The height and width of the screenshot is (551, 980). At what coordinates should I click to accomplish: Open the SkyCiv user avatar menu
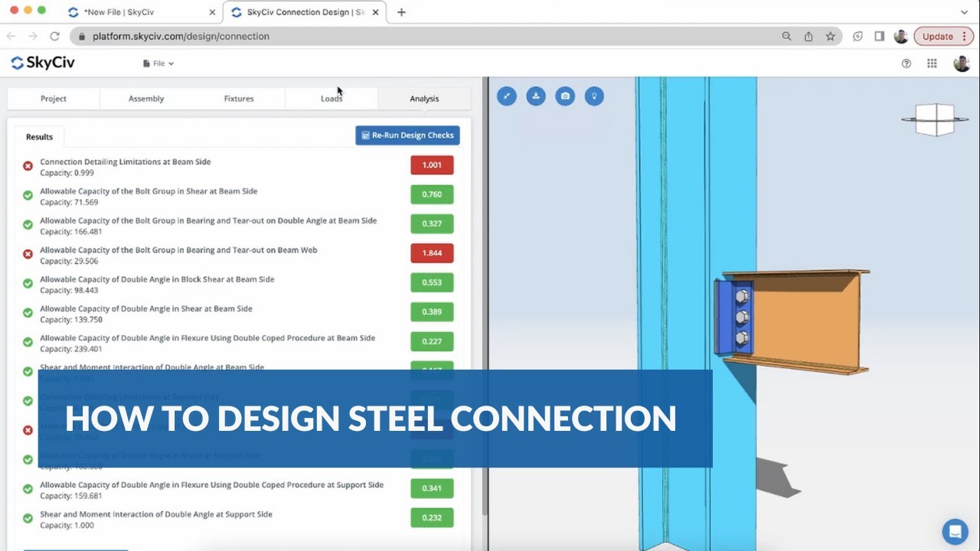coord(962,64)
